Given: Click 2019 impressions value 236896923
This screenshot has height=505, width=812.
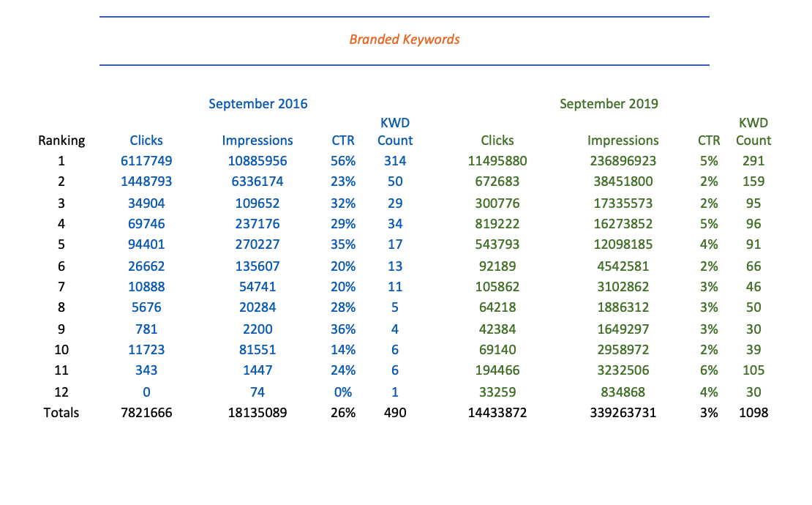Looking at the screenshot, I should coord(623,161).
